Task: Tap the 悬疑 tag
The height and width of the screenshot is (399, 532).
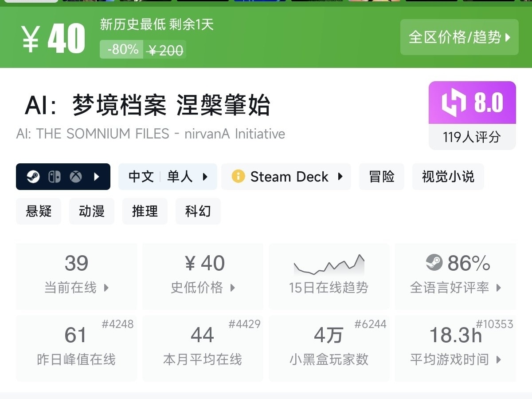Action: (x=39, y=211)
